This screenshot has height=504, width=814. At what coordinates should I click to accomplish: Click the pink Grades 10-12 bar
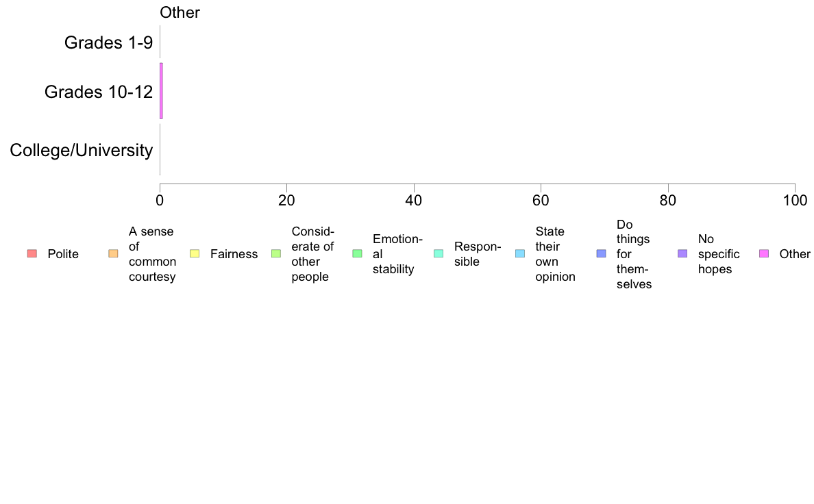pos(162,91)
